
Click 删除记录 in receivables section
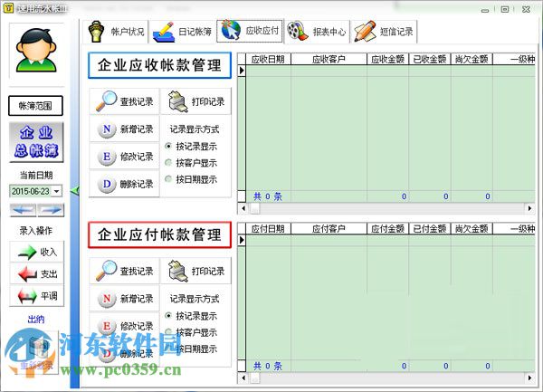(x=124, y=184)
